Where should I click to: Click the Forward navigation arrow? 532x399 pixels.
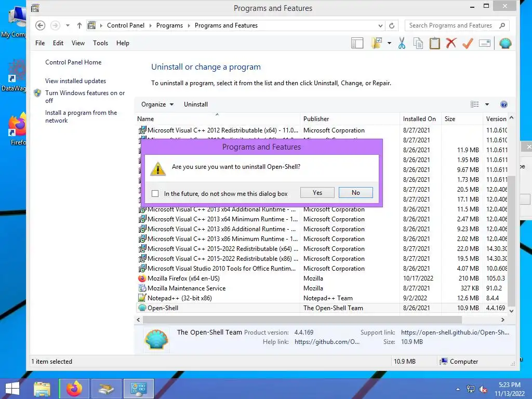click(x=55, y=25)
